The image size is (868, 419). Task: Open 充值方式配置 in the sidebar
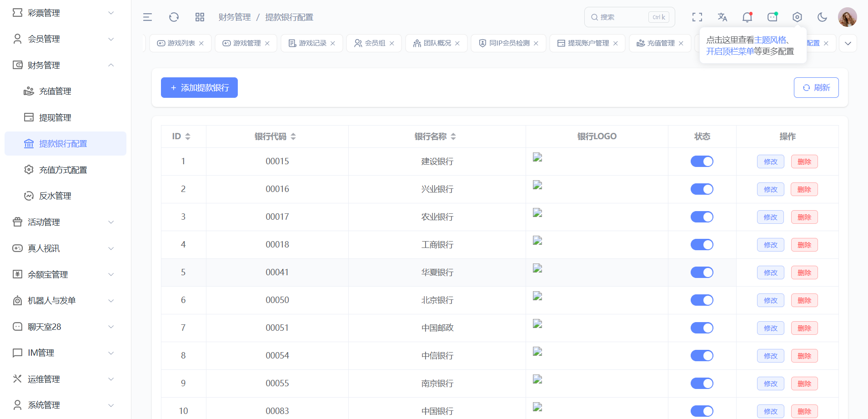click(63, 170)
